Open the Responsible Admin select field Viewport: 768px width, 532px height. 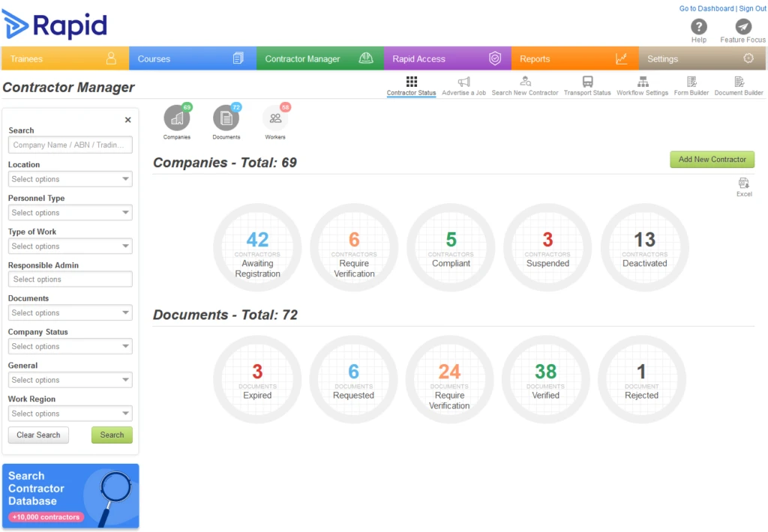(x=70, y=279)
